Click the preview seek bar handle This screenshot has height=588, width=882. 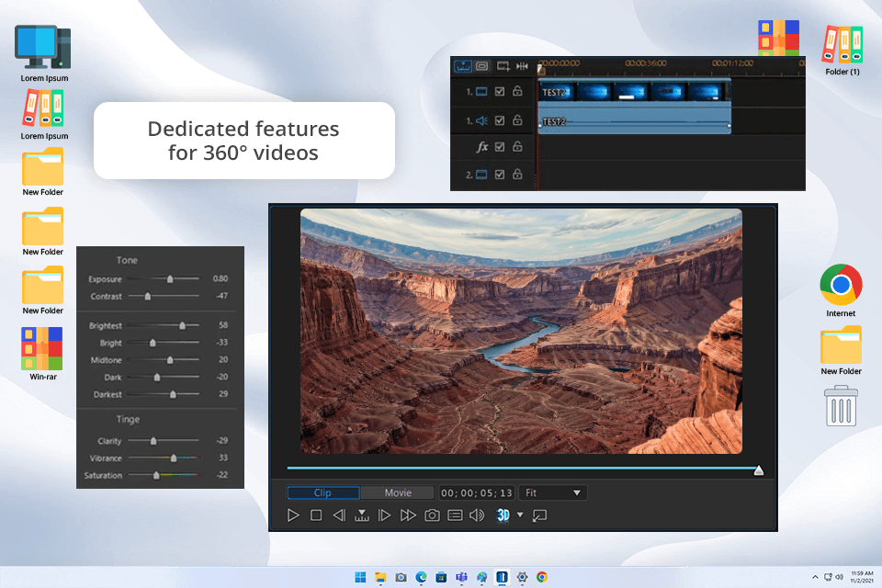click(758, 469)
